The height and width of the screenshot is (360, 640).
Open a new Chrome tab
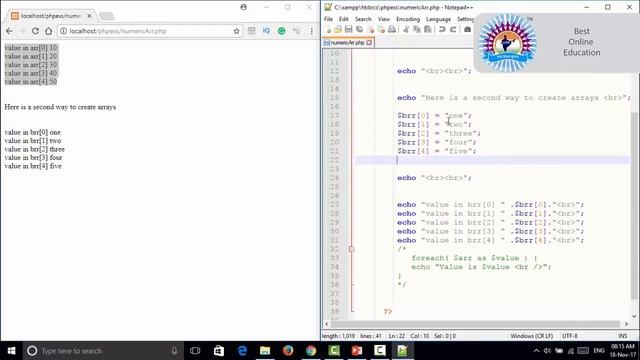(107, 16)
